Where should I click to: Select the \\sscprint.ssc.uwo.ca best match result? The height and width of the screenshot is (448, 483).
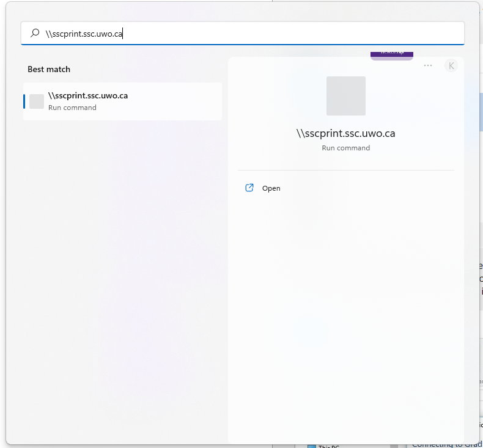[123, 101]
